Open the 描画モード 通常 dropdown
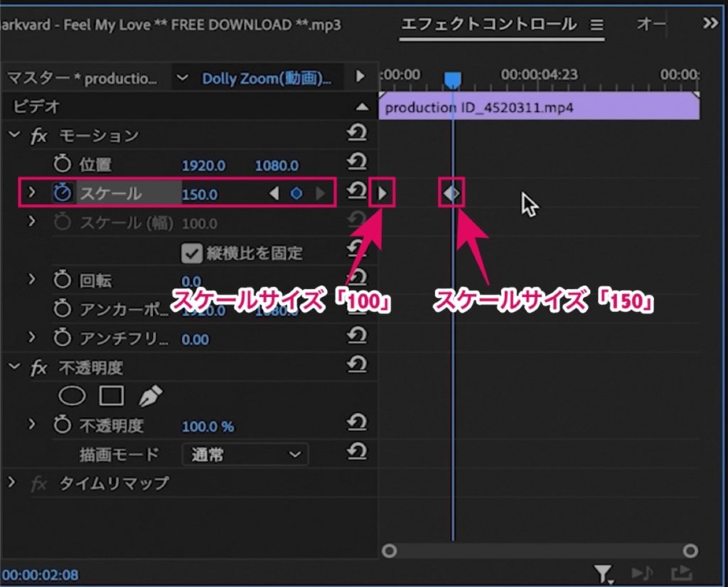 245,454
